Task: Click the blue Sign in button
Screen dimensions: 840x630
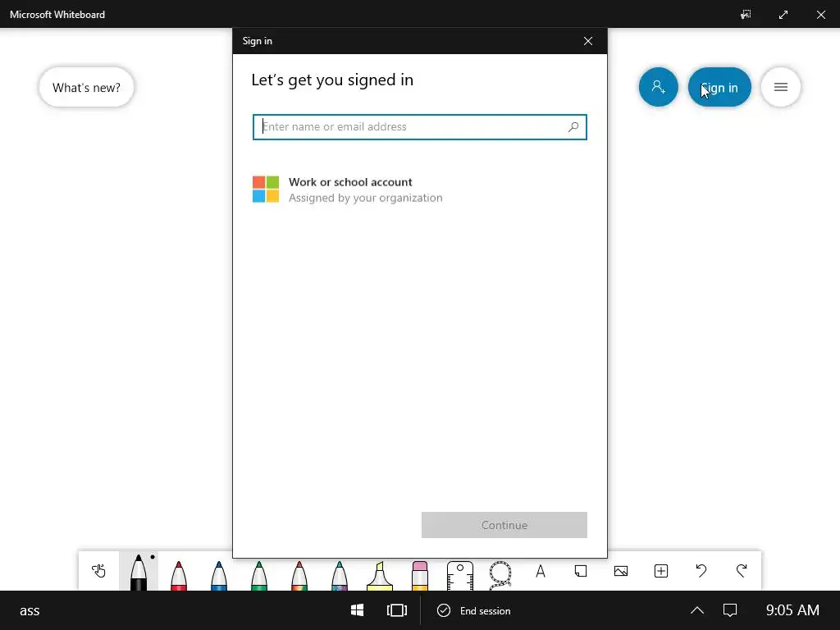Action: pos(719,87)
